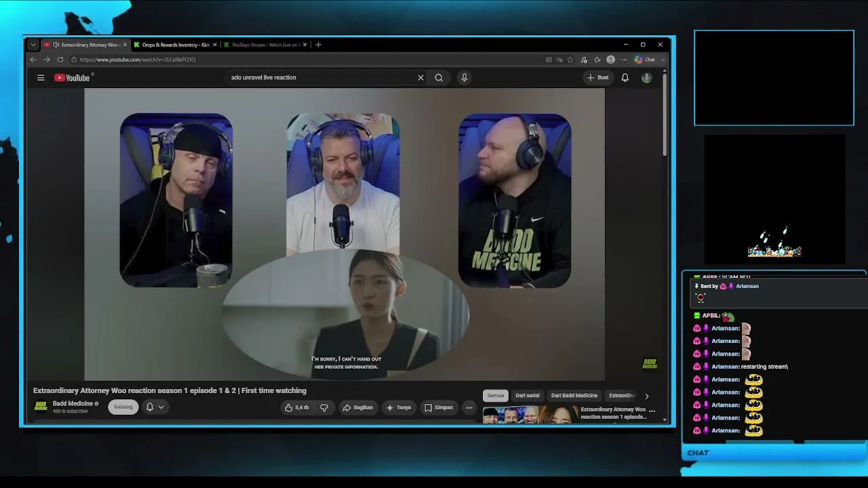
Task: Open more actions menu under the video
Action: point(469,407)
